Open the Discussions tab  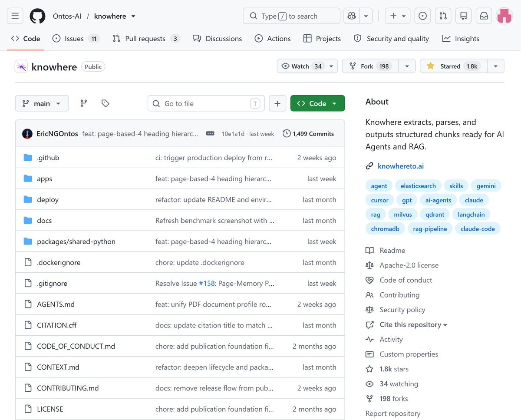218,39
